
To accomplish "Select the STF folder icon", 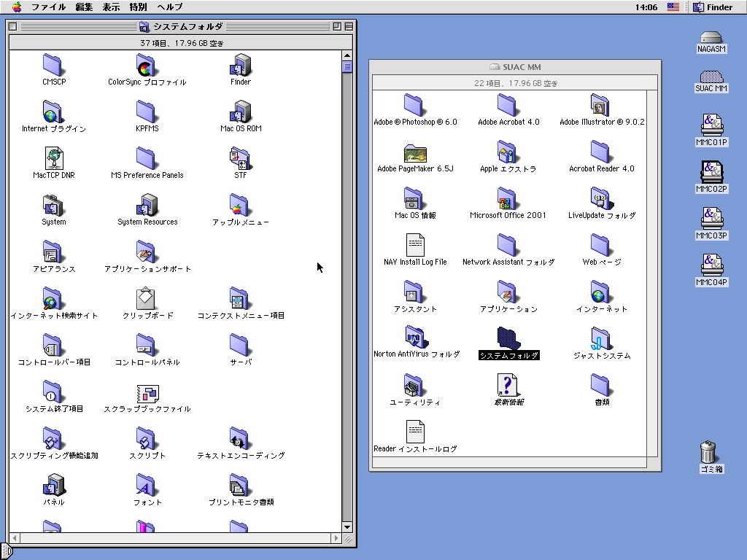I will [x=241, y=158].
